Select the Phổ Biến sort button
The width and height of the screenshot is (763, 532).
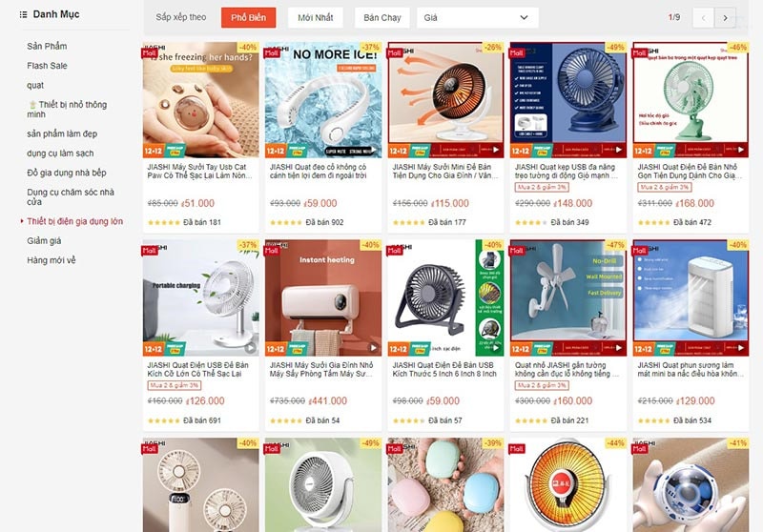pyautogui.click(x=248, y=17)
